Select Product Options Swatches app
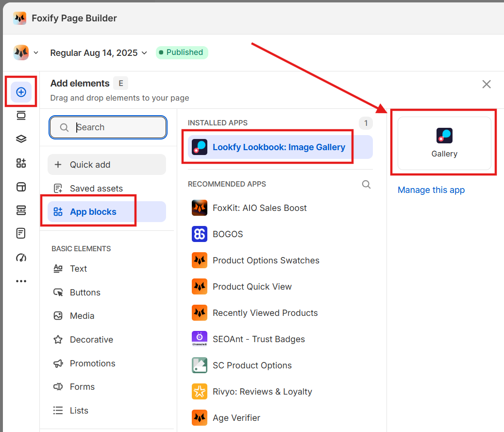Viewport: 504px width, 432px height. (x=280, y=260)
